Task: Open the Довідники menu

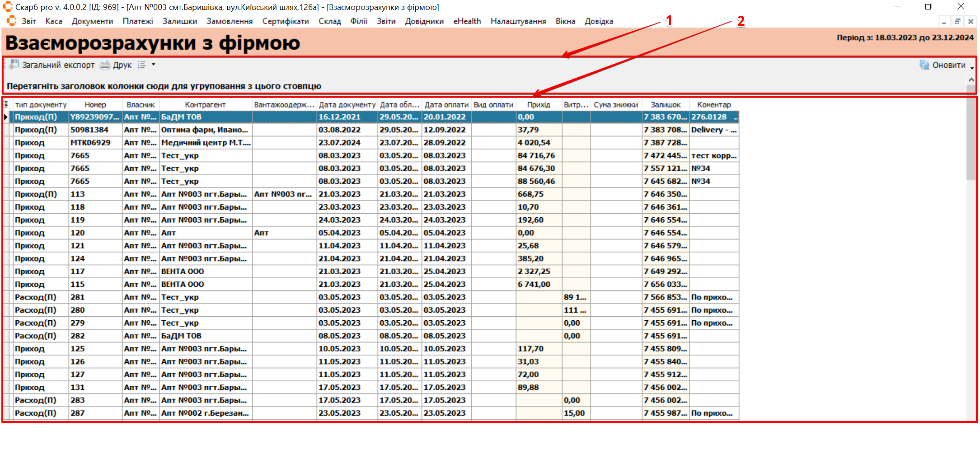Action: point(424,21)
